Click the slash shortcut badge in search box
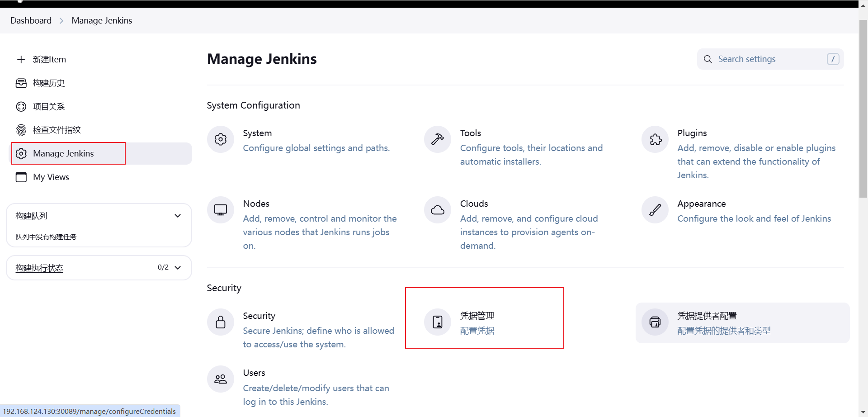 [x=833, y=59]
